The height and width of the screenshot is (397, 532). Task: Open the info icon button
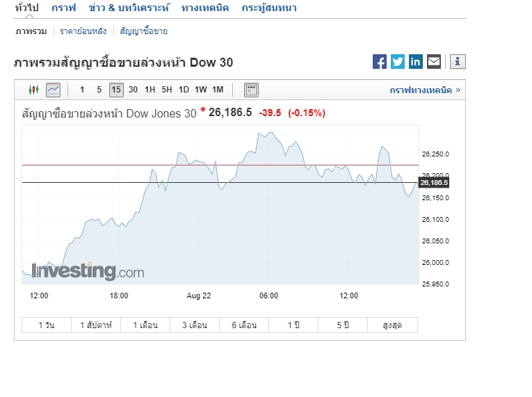click(458, 62)
